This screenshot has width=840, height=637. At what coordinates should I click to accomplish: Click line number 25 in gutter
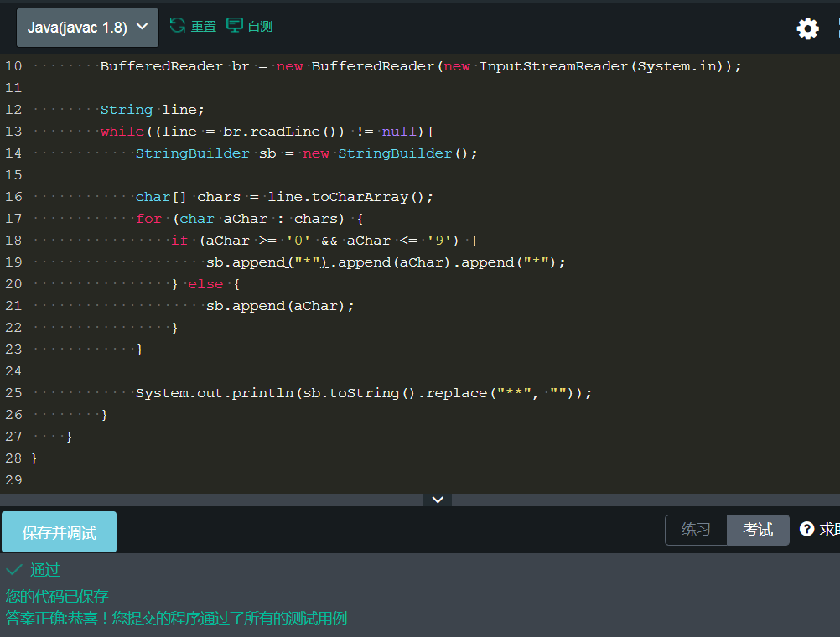[13, 393]
